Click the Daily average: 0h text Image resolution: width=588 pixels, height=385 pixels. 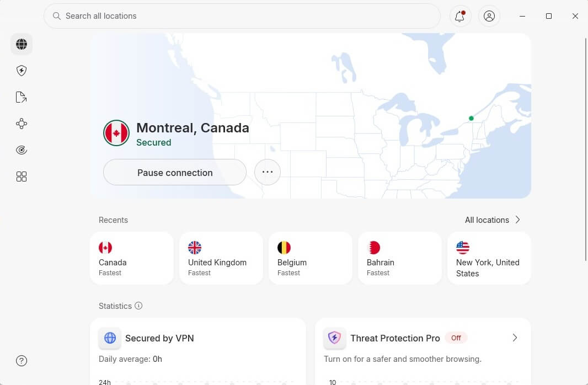(130, 359)
